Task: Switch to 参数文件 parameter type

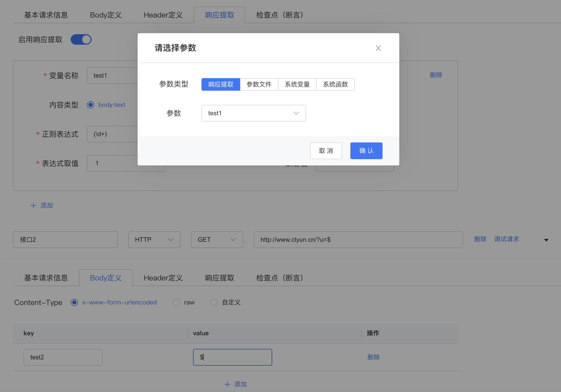Action: tap(259, 84)
